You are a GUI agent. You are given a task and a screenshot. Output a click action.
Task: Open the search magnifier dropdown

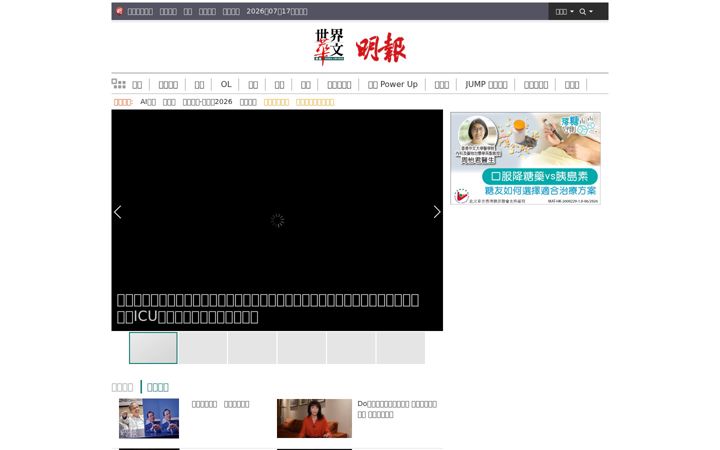pyautogui.click(x=586, y=11)
